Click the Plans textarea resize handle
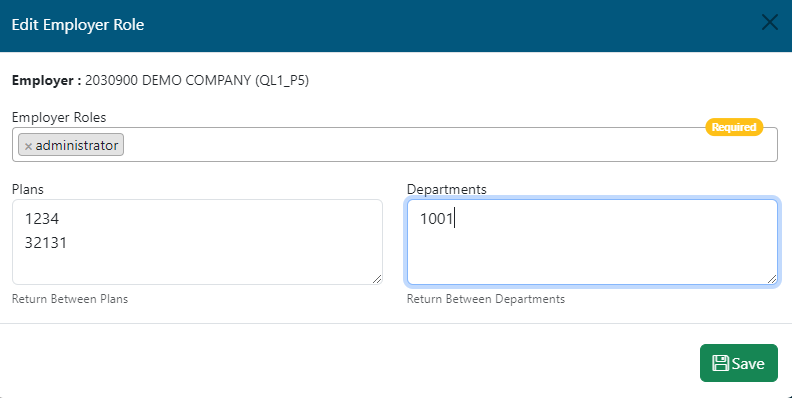 [377, 279]
